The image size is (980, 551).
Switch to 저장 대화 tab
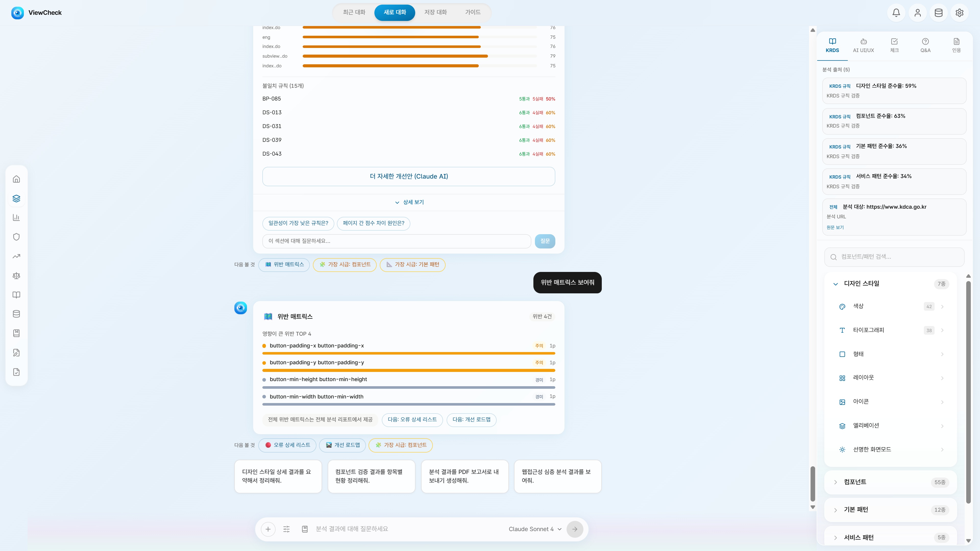436,12
